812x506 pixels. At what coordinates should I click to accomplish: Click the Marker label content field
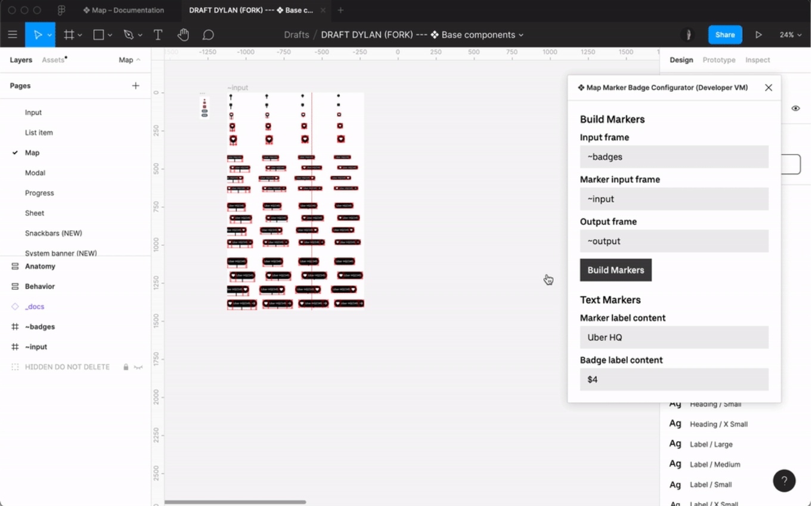pos(674,337)
